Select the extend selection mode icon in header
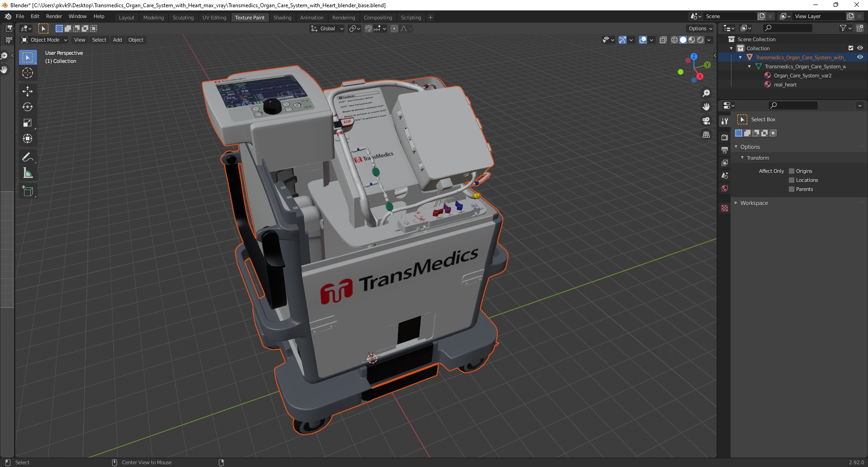The height and width of the screenshot is (467, 868). coord(68,29)
